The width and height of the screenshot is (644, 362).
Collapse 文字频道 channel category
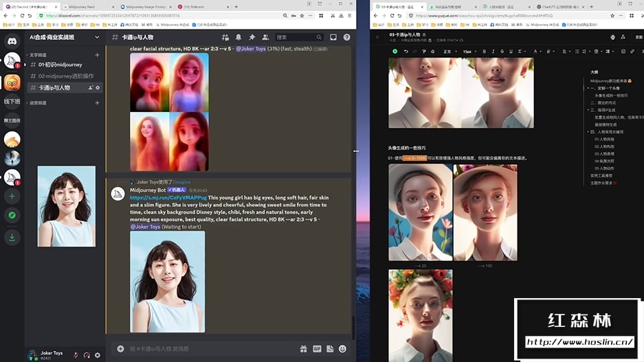click(x=38, y=55)
